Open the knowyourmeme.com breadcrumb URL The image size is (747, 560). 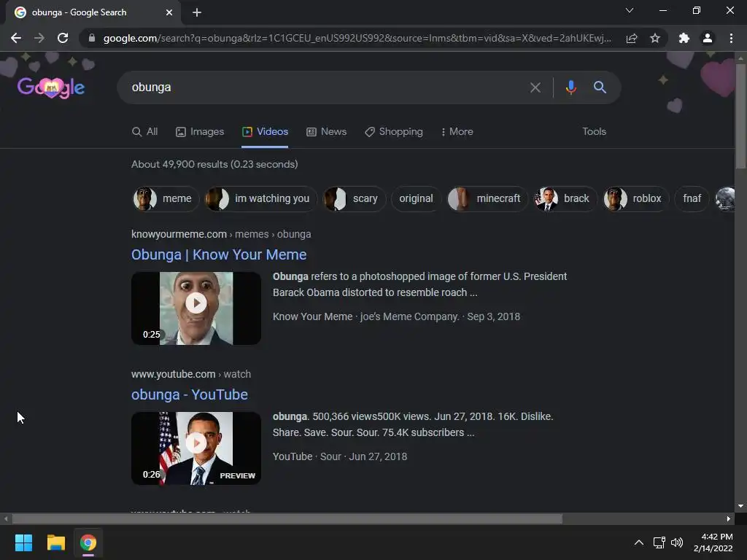point(221,234)
